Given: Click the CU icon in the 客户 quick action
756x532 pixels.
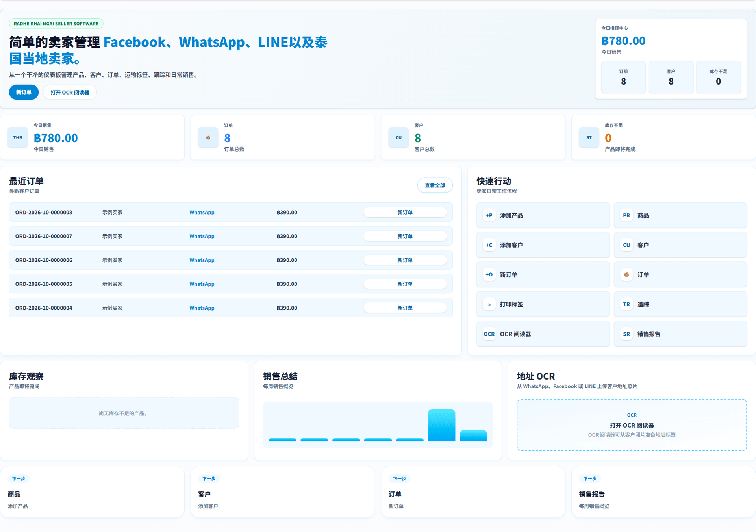Looking at the screenshot, I should (x=626, y=245).
